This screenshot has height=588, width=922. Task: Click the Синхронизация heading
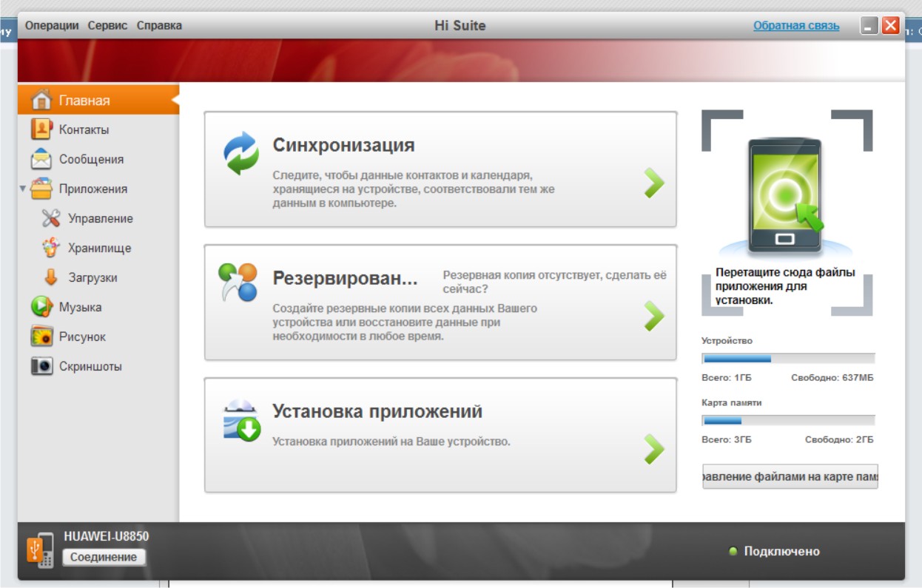(343, 145)
